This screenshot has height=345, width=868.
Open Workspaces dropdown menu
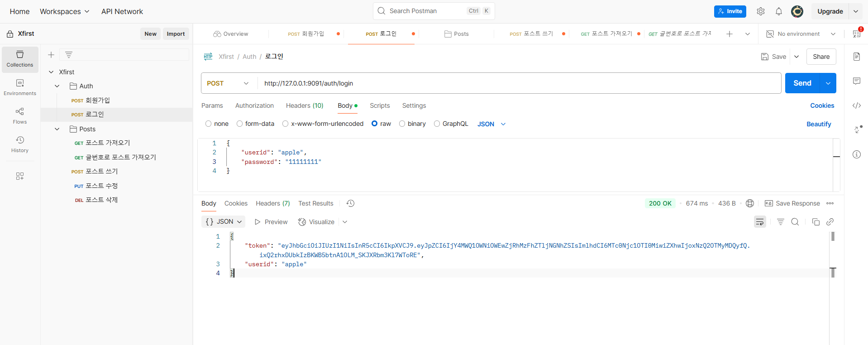[65, 11]
